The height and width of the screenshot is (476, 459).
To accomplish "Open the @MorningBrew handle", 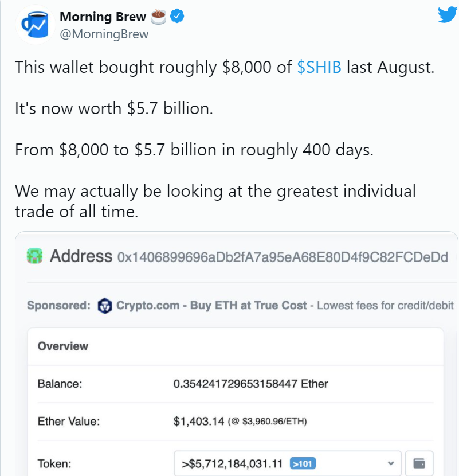I will click(x=104, y=34).
